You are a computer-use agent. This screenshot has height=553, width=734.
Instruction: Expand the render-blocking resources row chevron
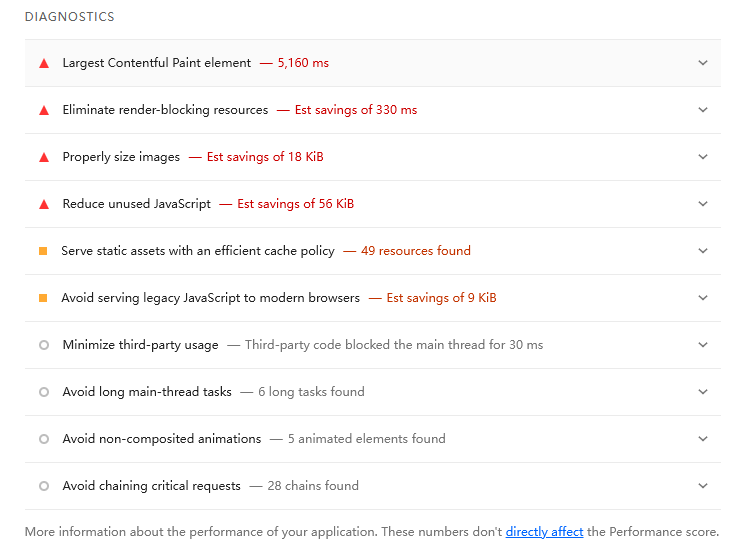point(703,110)
